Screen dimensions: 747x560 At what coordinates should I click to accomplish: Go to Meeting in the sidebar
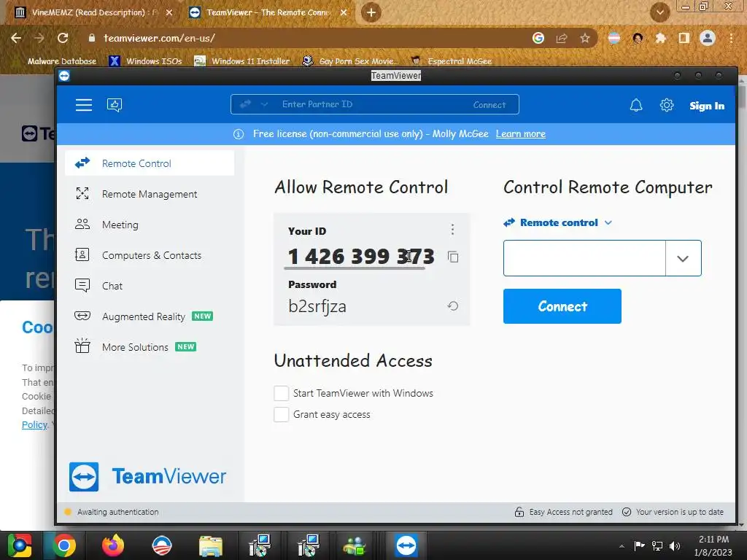(150, 225)
